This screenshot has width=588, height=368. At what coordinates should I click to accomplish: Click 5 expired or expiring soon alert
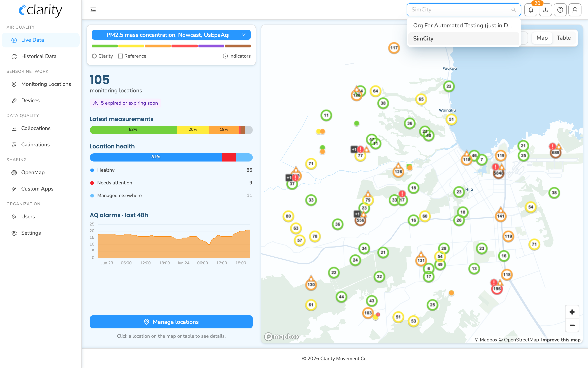(x=125, y=103)
